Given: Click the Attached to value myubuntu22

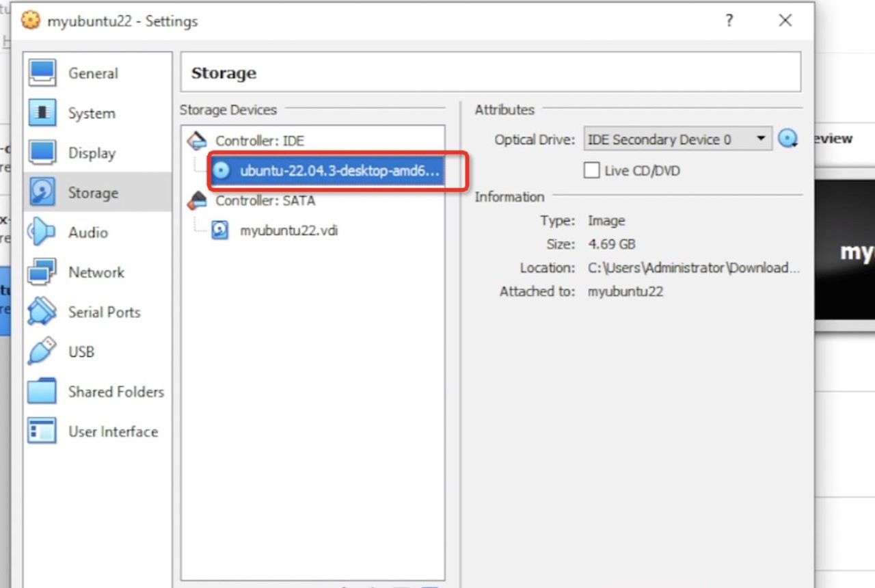Looking at the screenshot, I should pyautogui.click(x=625, y=292).
